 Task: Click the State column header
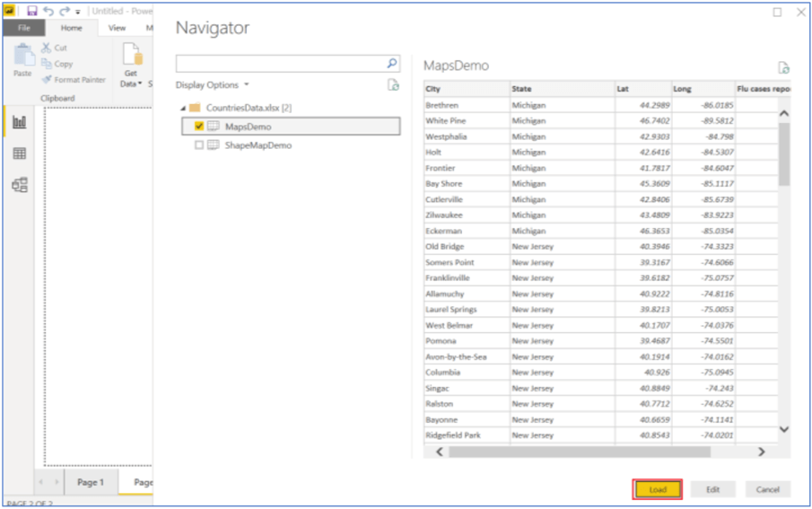(x=563, y=89)
